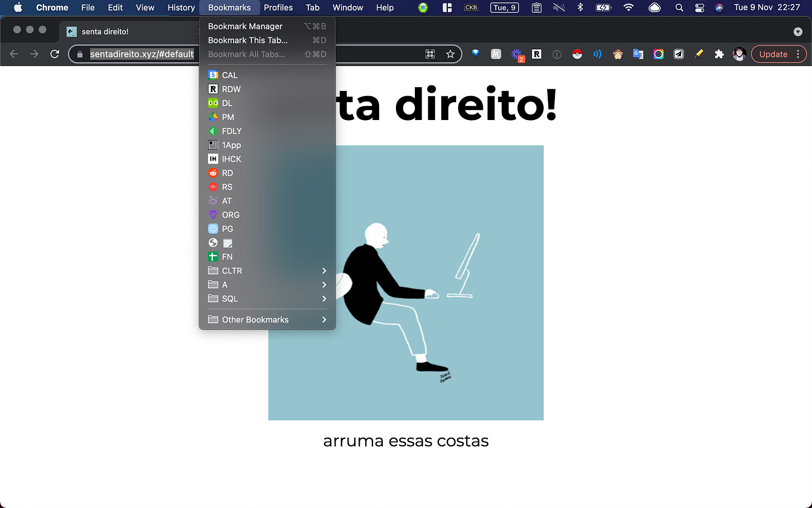Open the CAL bookmark
812x508 pixels.
pos(267,75)
